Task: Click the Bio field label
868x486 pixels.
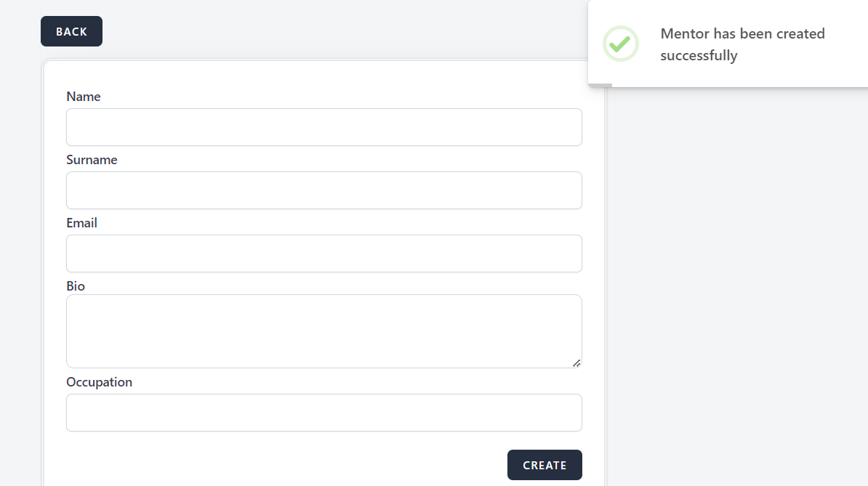Action: click(x=76, y=286)
